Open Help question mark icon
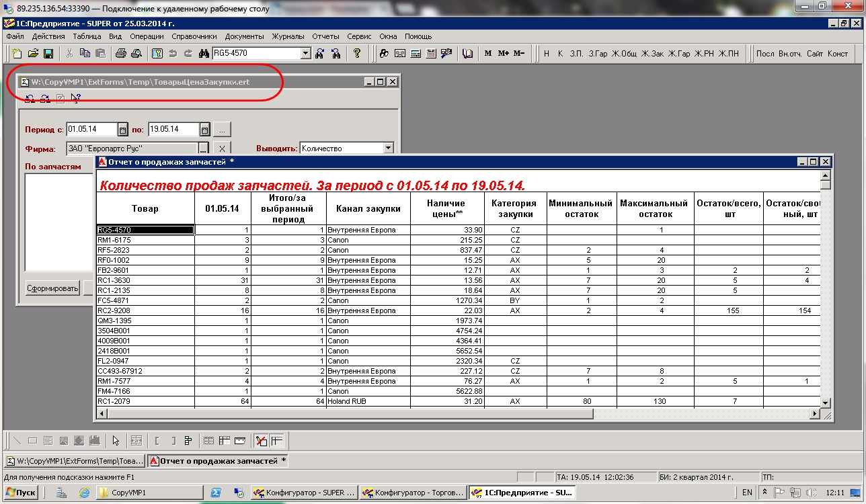This screenshot has height=504, width=866. [357, 54]
